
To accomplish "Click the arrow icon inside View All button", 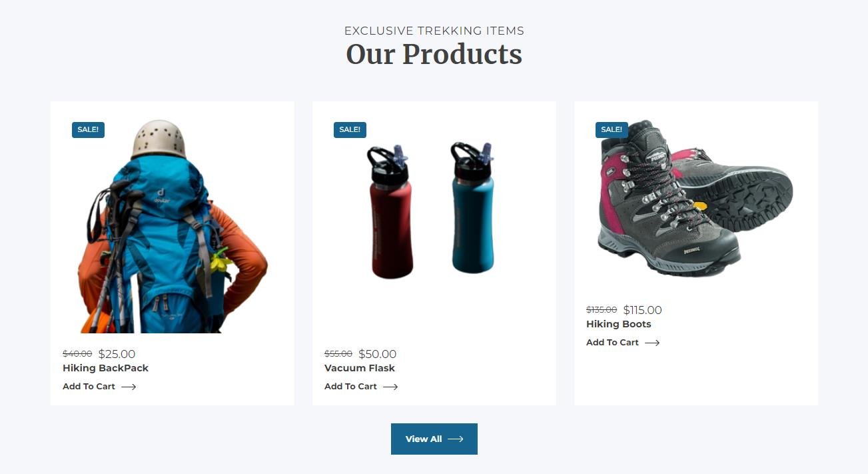I will [x=456, y=439].
